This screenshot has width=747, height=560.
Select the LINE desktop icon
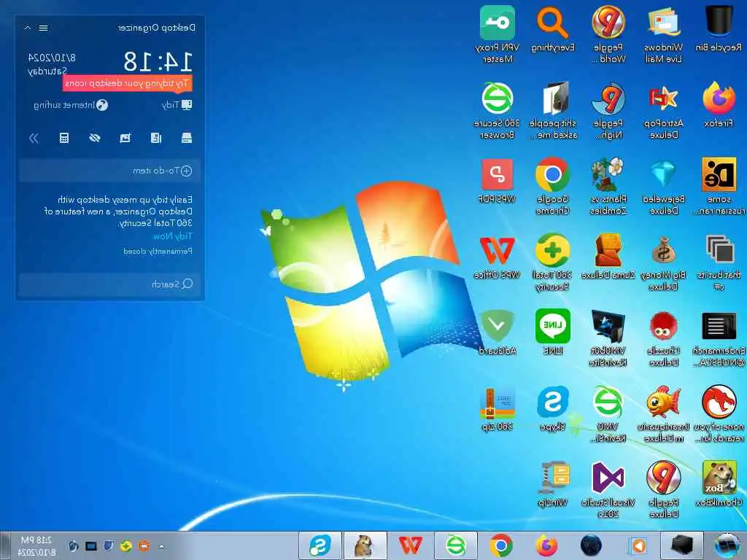(553, 332)
